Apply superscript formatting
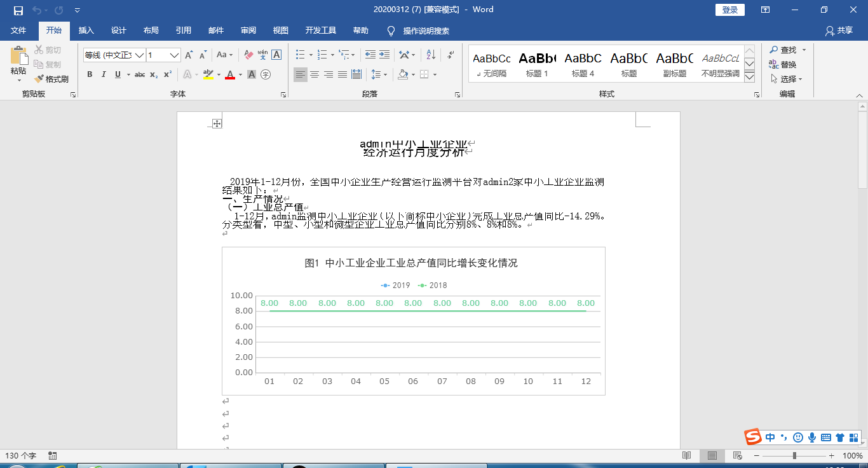 [168, 74]
